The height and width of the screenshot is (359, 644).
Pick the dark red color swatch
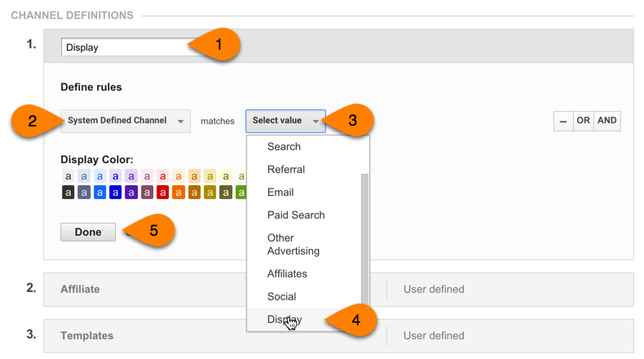pyautogui.click(x=163, y=192)
